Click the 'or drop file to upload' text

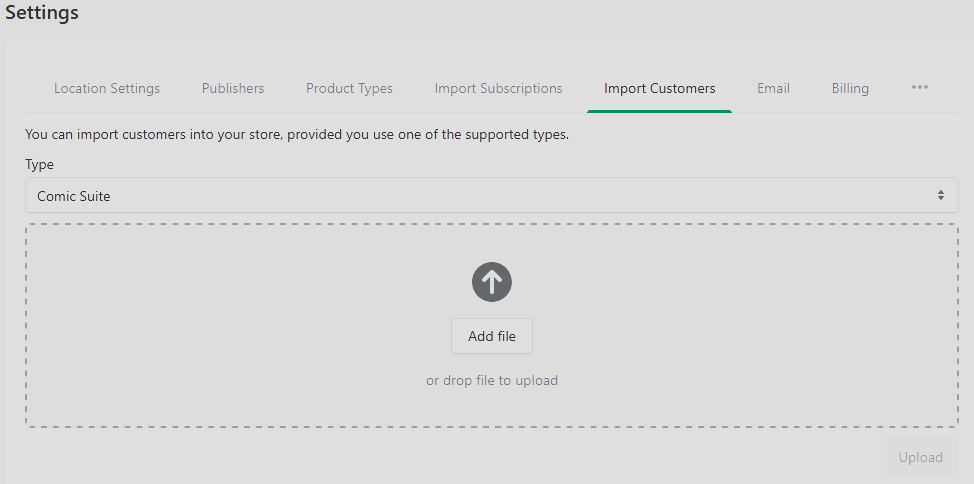tap(492, 380)
